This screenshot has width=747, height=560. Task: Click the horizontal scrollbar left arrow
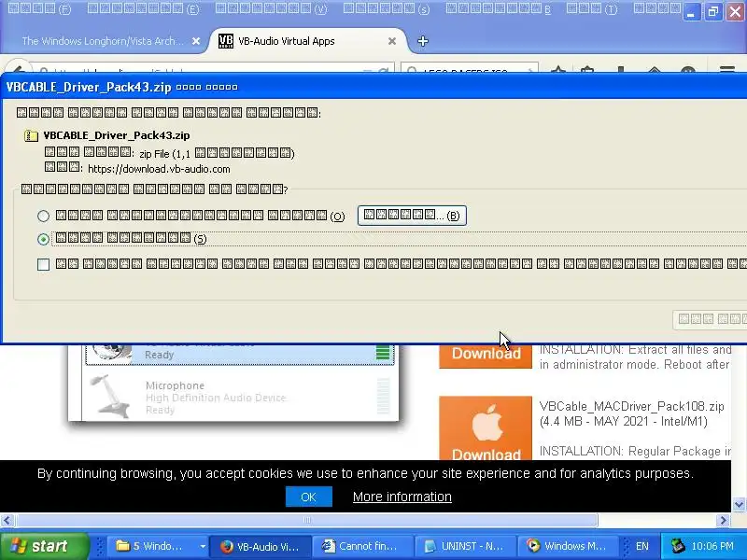[x=7, y=520]
